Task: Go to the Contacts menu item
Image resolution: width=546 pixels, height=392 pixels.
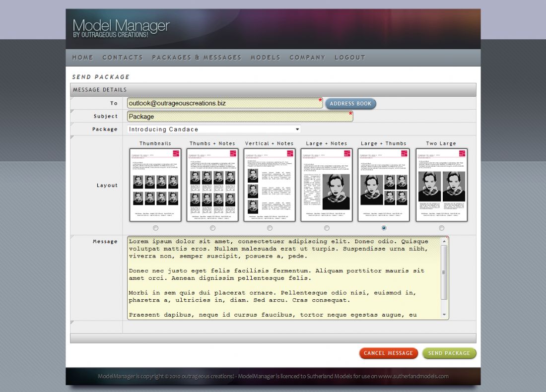Action: (x=123, y=58)
